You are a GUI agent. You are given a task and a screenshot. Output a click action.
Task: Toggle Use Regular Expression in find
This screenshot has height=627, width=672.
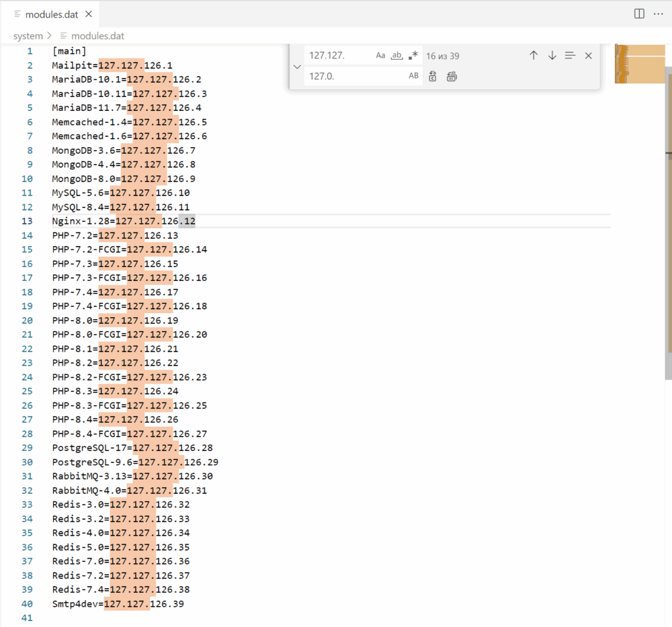point(413,55)
